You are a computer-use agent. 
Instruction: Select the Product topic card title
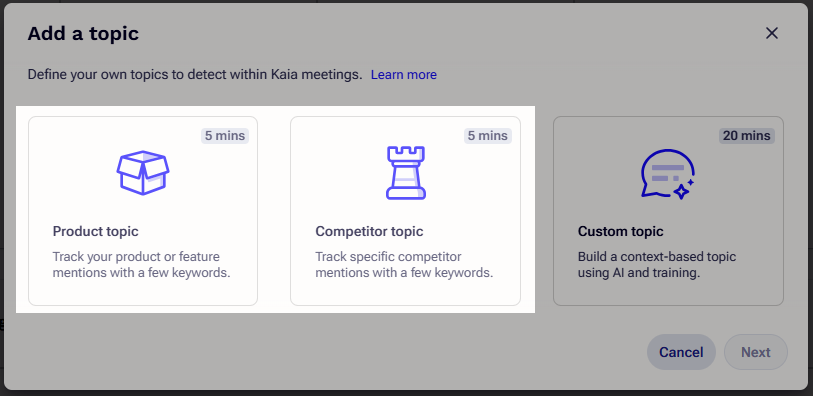[x=95, y=231]
